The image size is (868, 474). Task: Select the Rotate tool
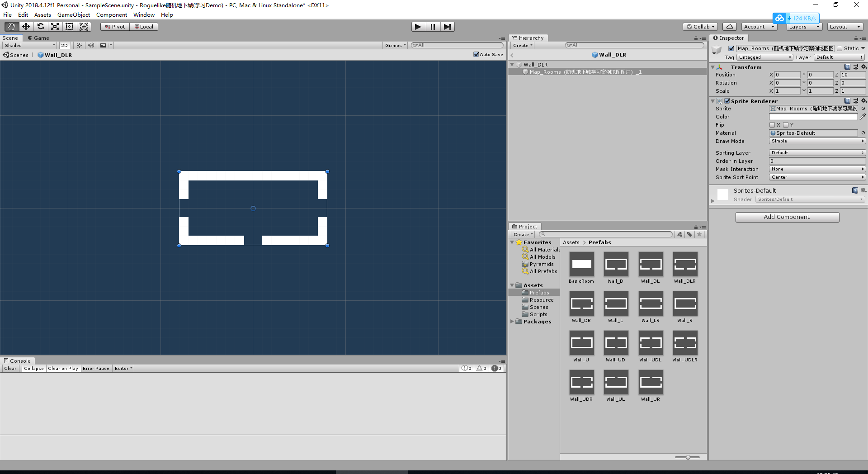point(40,26)
